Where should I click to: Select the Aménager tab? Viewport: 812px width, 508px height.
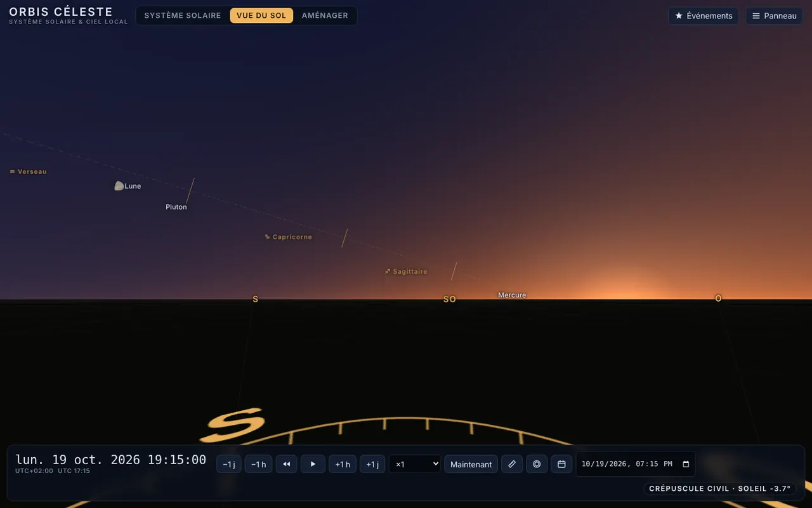pyautogui.click(x=325, y=15)
